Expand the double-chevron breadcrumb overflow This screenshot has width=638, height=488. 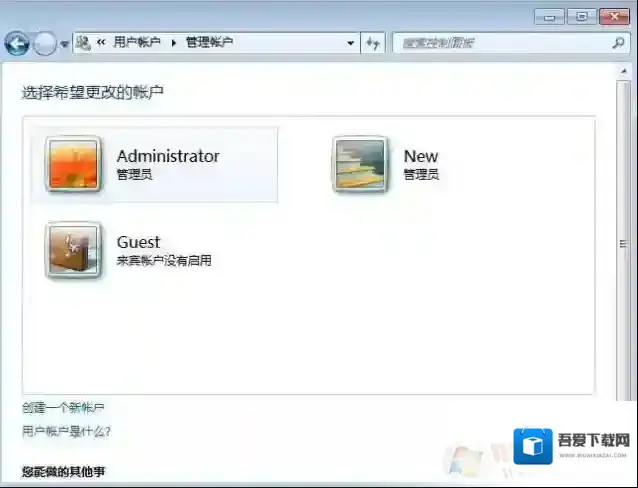(101, 42)
